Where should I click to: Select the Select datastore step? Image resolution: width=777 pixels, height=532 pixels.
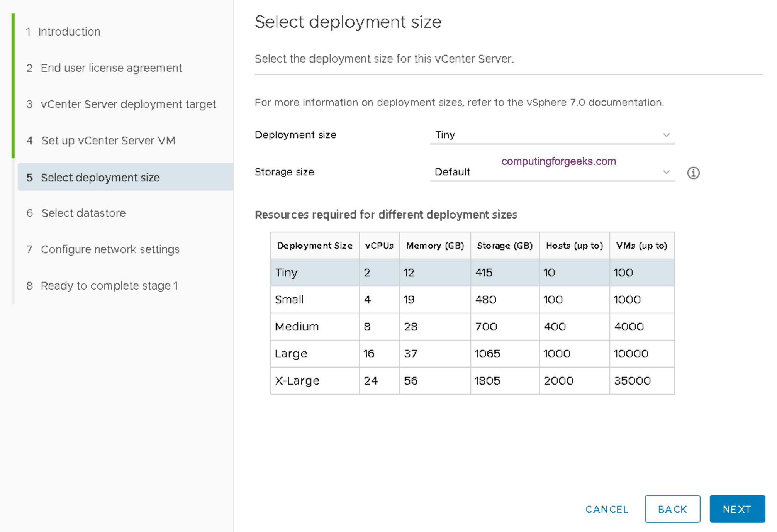pos(83,213)
